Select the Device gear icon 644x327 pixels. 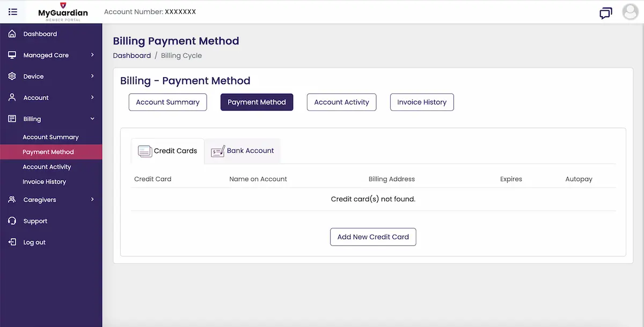(12, 76)
